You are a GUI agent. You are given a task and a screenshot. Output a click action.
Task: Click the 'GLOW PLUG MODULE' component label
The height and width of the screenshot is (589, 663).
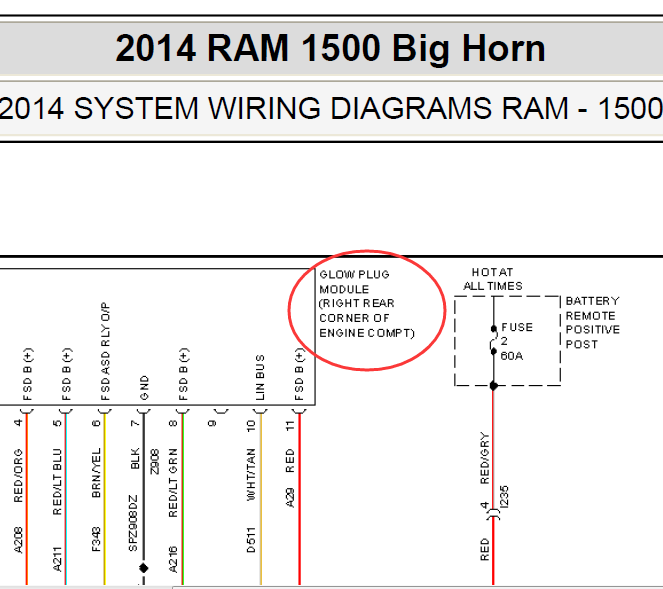[354, 282]
